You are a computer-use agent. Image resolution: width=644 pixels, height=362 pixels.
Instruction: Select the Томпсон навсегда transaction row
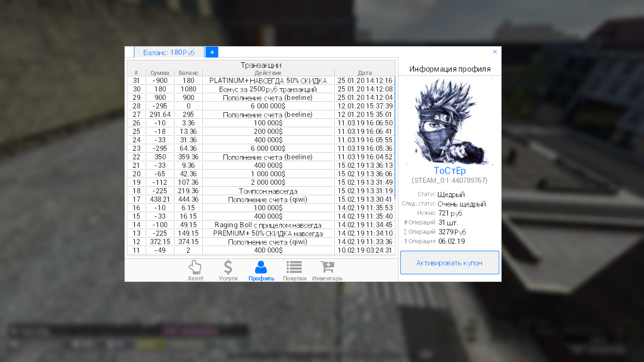(x=268, y=191)
